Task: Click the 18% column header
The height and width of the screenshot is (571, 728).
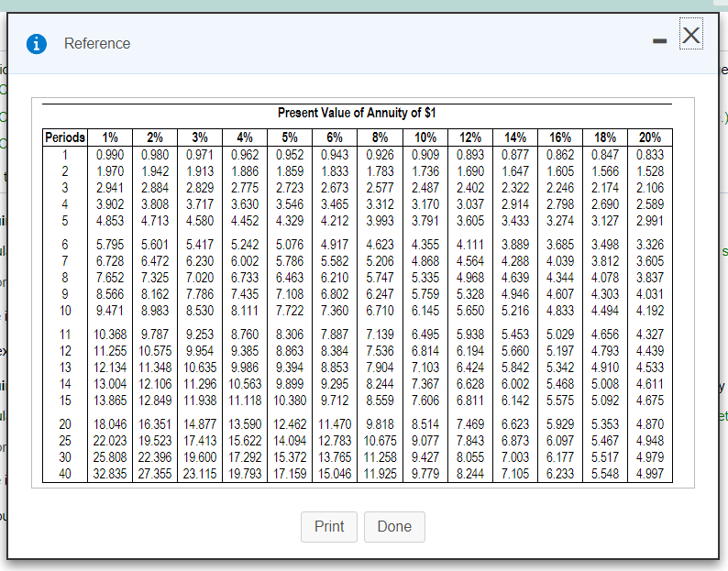Action: [x=605, y=137]
